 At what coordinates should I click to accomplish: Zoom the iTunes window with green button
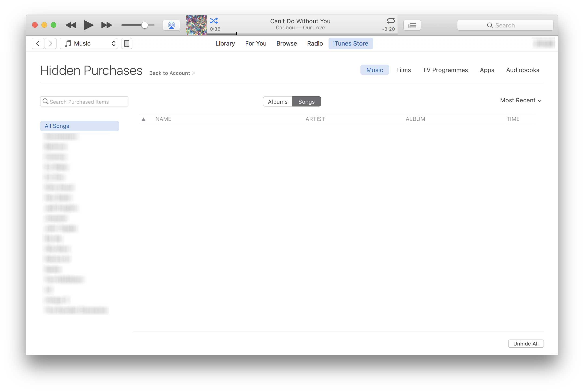pos(54,25)
